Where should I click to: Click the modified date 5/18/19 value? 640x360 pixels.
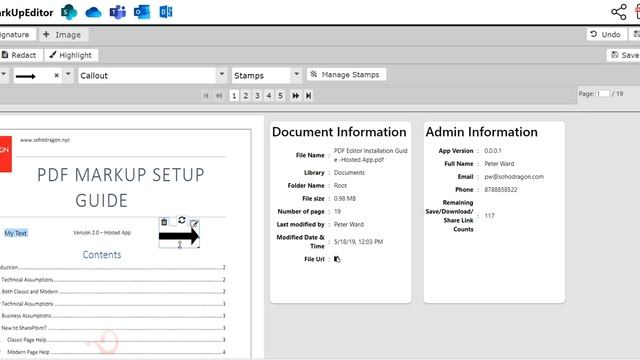click(358, 242)
